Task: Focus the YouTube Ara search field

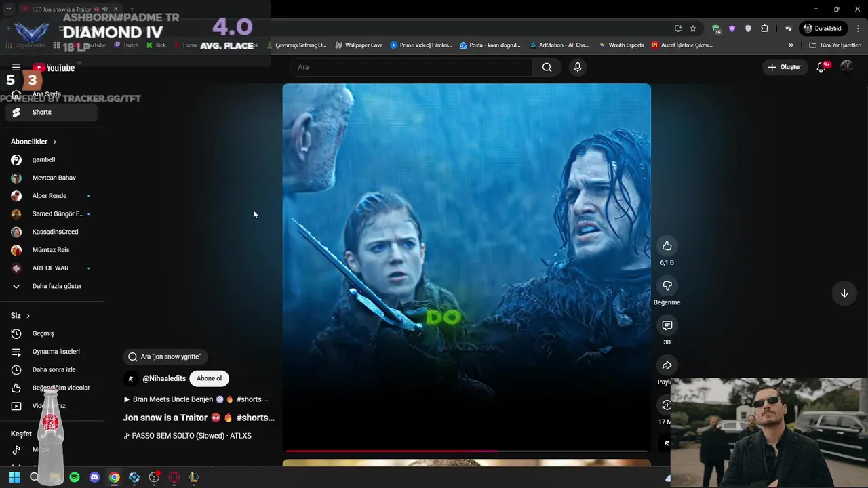Action: coord(412,67)
